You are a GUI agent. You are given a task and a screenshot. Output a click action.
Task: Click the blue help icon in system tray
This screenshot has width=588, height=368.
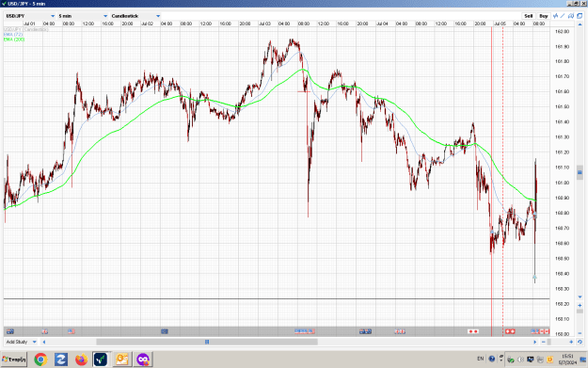[x=492, y=359]
